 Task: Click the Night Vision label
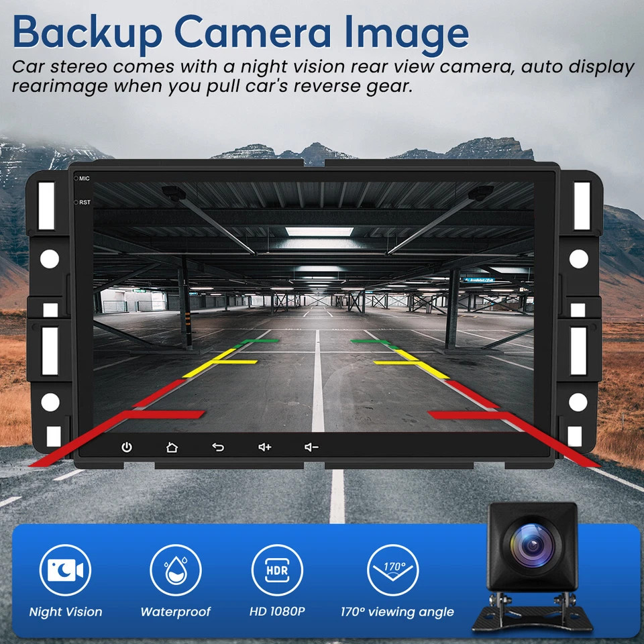pyautogui.click(x=66, y=612)
